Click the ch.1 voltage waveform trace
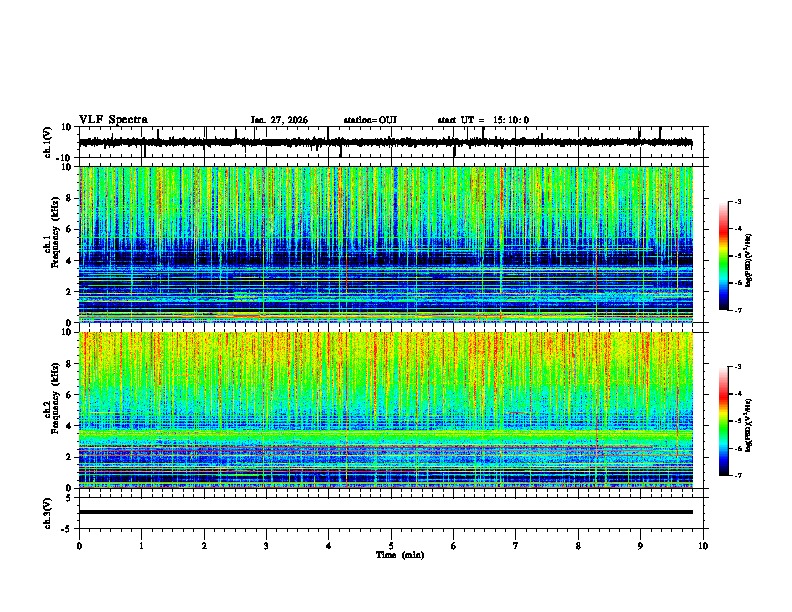Screen dimensions: 792x612 pyautogui.click(x=385, y=142)
